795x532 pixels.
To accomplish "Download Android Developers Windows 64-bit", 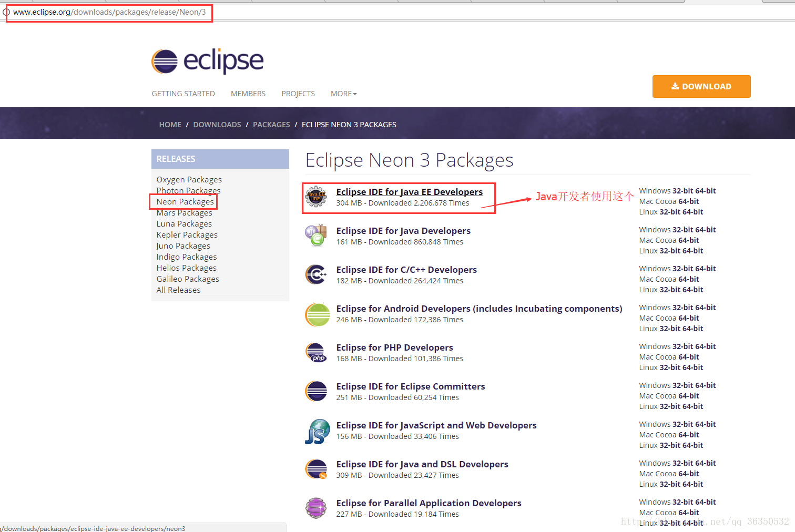I will [x=706, y=308].
